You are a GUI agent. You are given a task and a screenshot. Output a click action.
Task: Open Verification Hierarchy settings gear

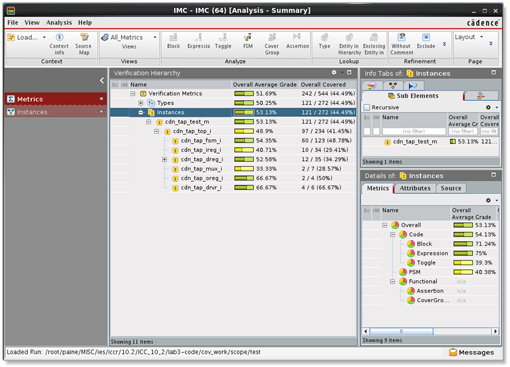coord(334,72)
